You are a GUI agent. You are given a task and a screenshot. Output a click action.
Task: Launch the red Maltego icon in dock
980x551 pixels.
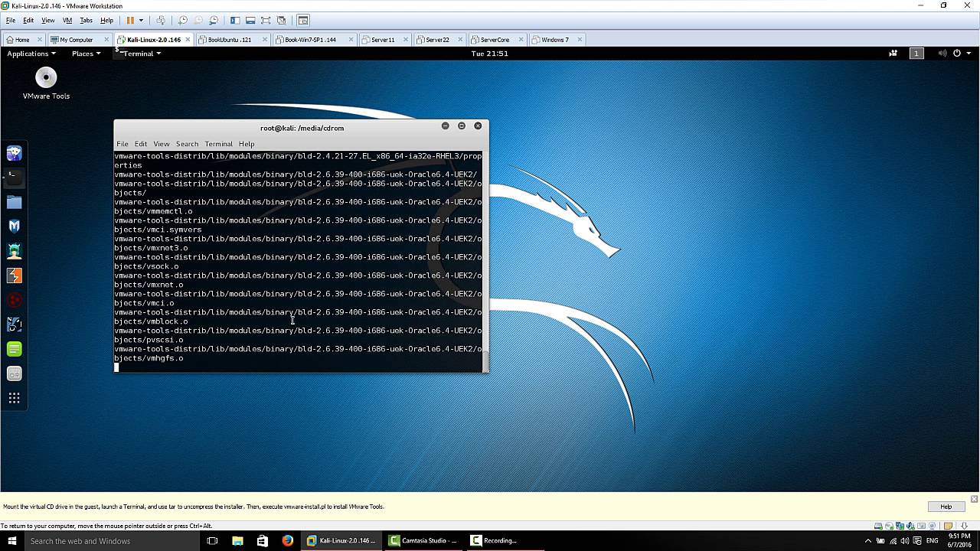click(x=14, y=300)
